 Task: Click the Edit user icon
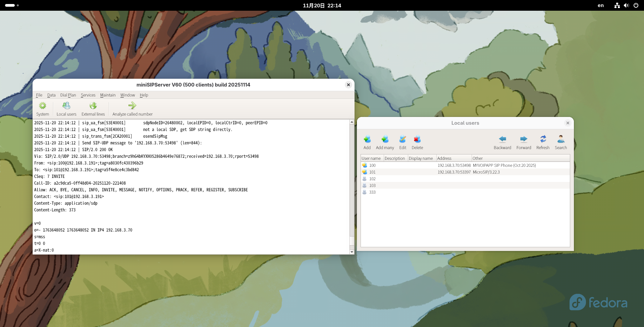(x=402, y=142)
